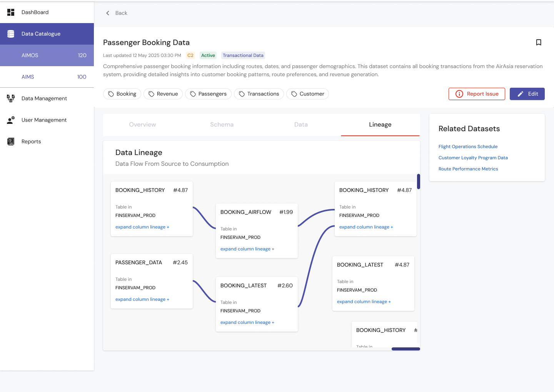This screenshot has width=554, height=392.
Task: Select AIMS in the sidebar
Action: coord(28,77)
